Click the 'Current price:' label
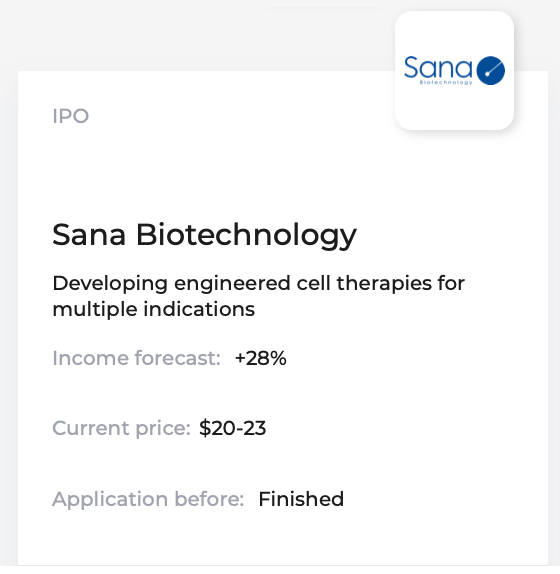Screen dimensions: 560x574 121,428
